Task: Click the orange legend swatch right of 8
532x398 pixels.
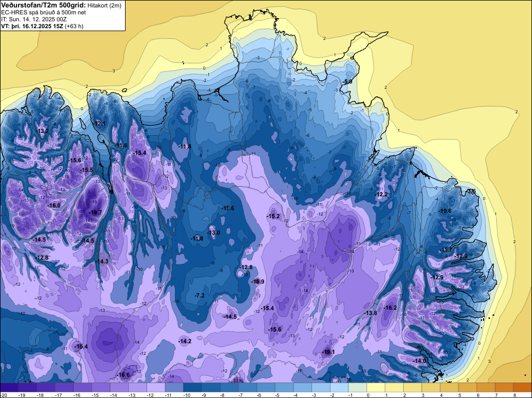Action: click(x=522, y=387)
